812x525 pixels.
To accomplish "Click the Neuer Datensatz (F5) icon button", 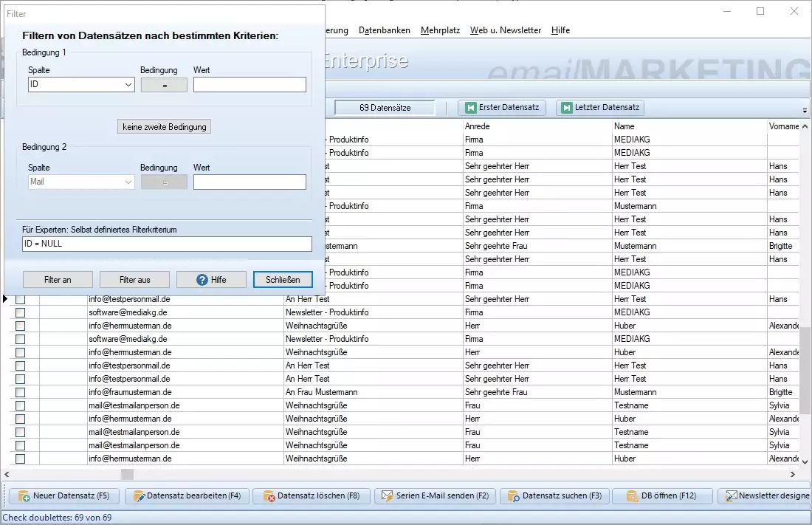I will coord(24,496).
